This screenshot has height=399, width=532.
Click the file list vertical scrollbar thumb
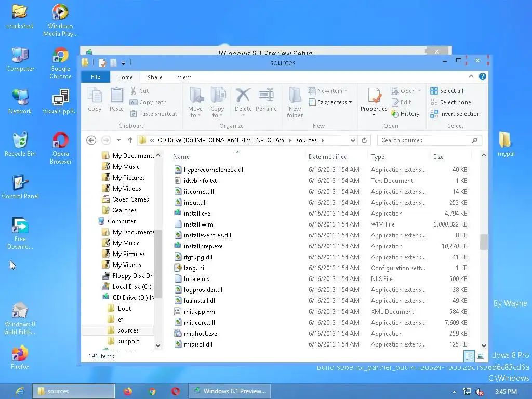484,242
